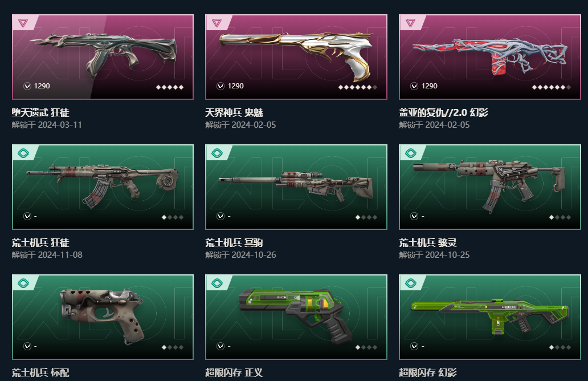Open the green 超限闪存 正义 revolver image

click(x=296, y=315)
